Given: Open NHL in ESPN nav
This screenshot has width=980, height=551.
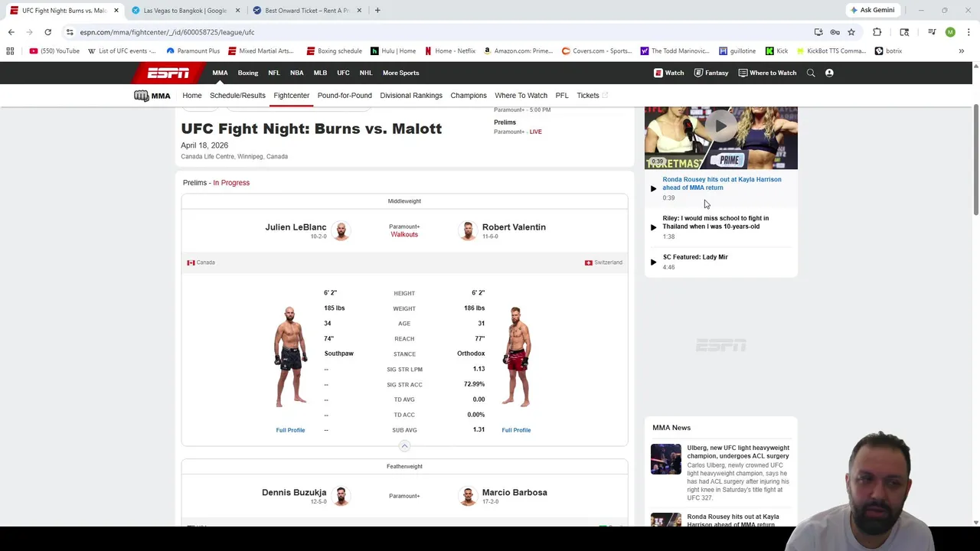Looking at the screenshot, I should pos(366,73).
